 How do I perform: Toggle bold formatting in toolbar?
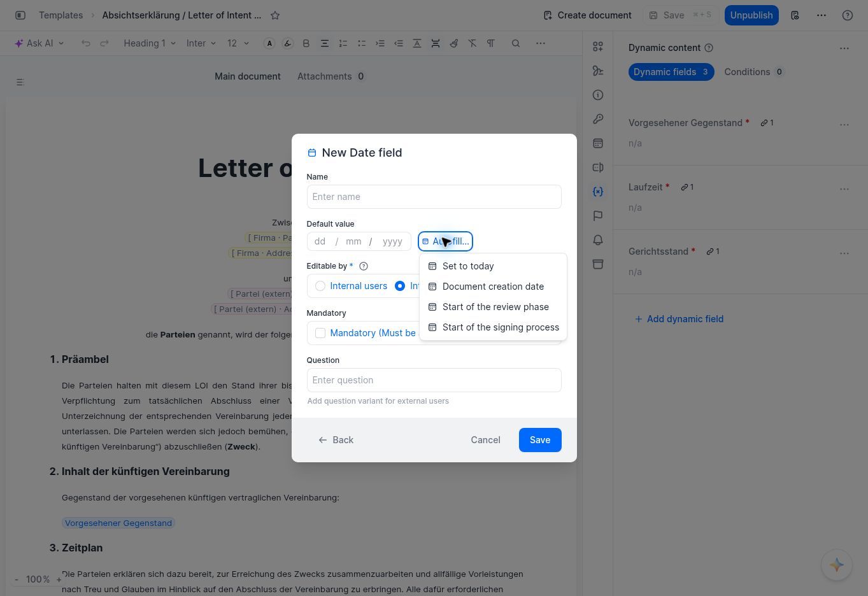tap(306, 43)
